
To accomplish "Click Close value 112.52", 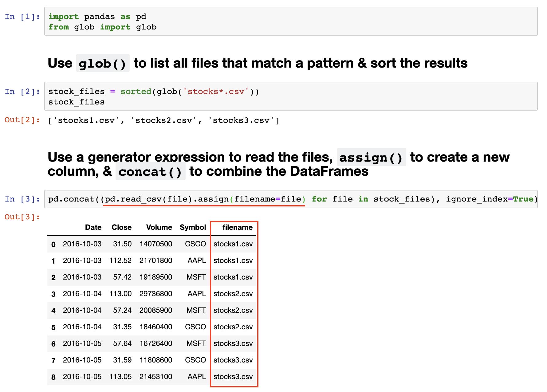I will click(120, 261).
